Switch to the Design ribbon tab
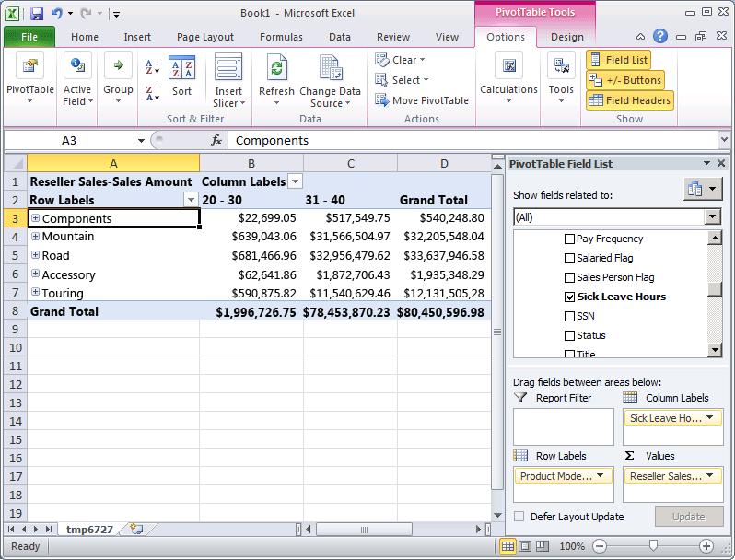Image resolution: width=735 pixels, height=560 pixels. pos(566,37)
